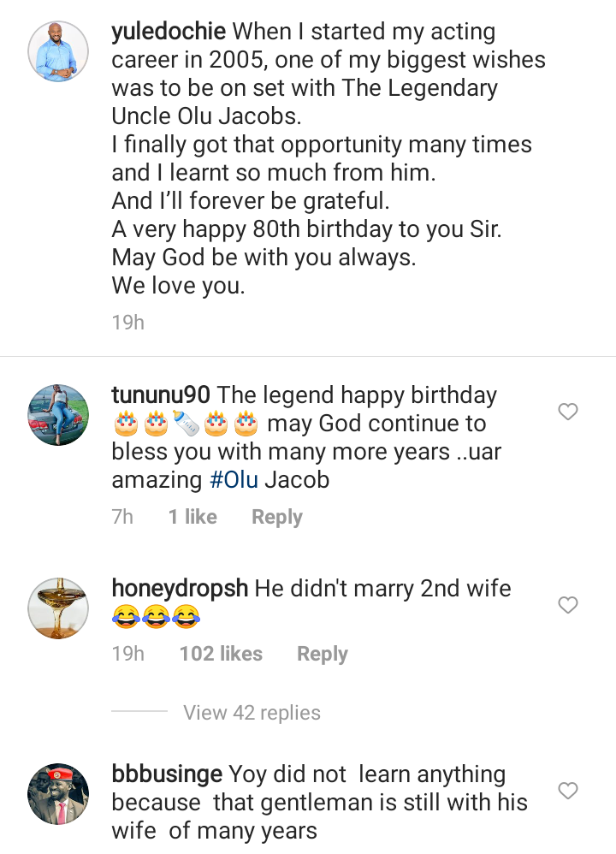Image resolution: width=616 pixels, height=854 pixels.
Task: Like the tununu90 comment with heart
Action: (x=568, y=412)
